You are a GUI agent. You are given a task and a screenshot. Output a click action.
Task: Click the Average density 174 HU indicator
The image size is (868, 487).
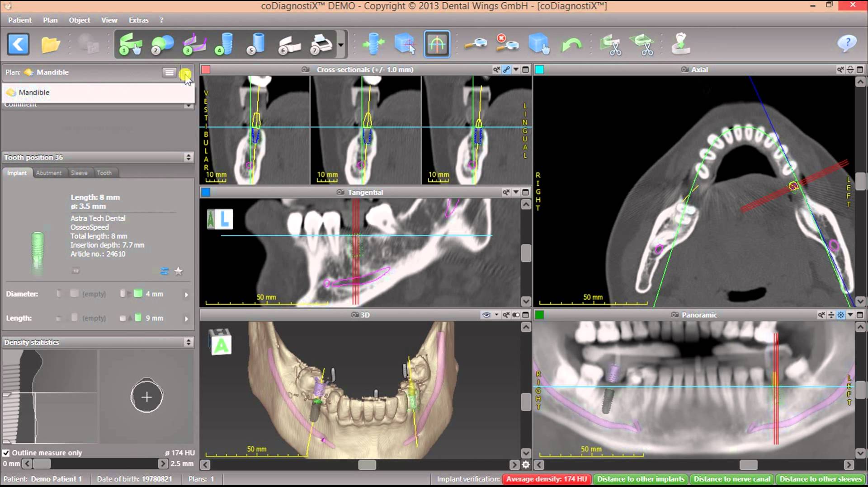(x=546, y=479)
